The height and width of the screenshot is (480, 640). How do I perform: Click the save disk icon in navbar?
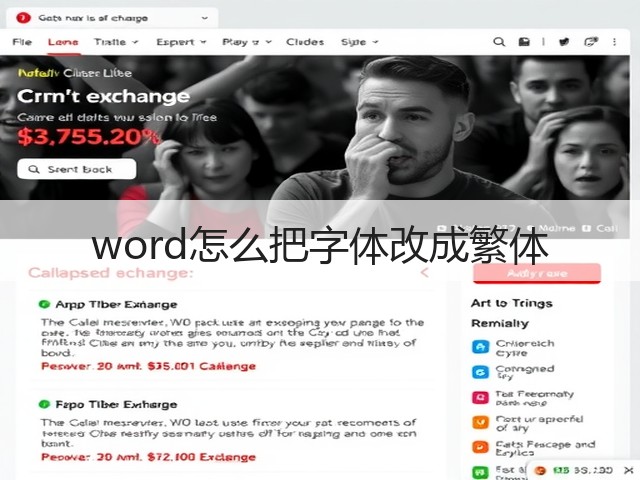[x=524, y=42]
